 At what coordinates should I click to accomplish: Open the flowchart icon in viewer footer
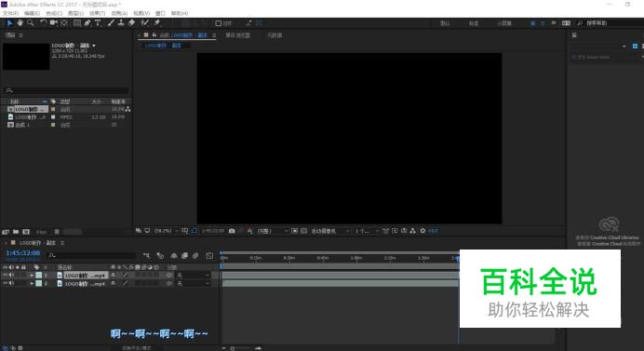click(413, 231)
